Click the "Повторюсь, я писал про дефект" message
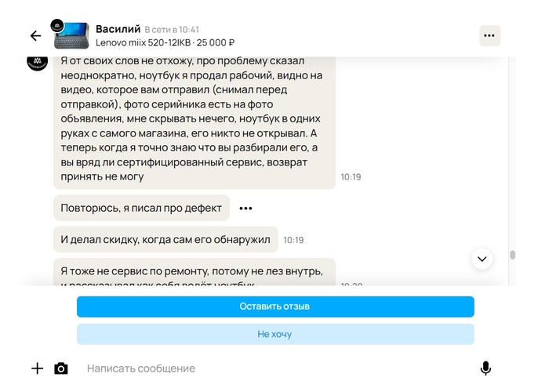549x392 pixels. click(141, 209)
